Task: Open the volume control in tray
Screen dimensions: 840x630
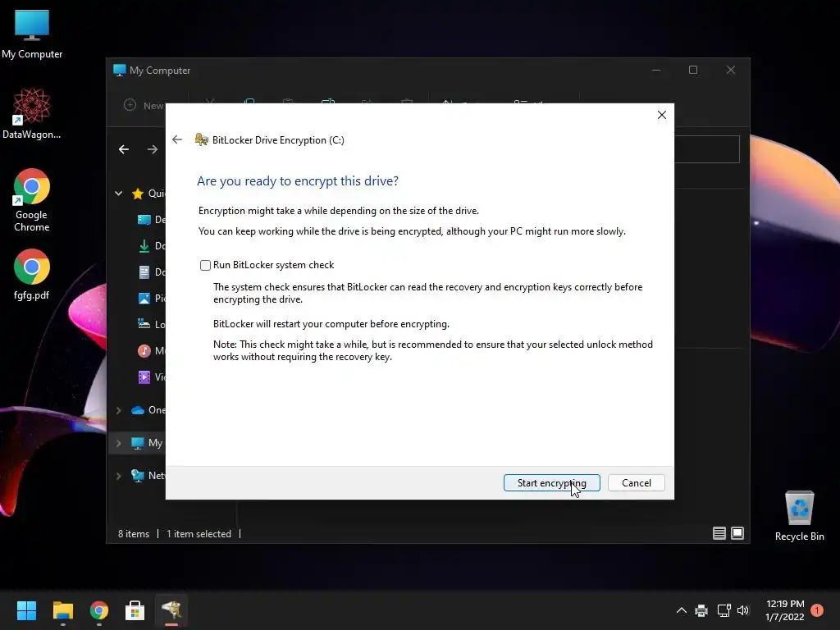Action: (743, 610)
